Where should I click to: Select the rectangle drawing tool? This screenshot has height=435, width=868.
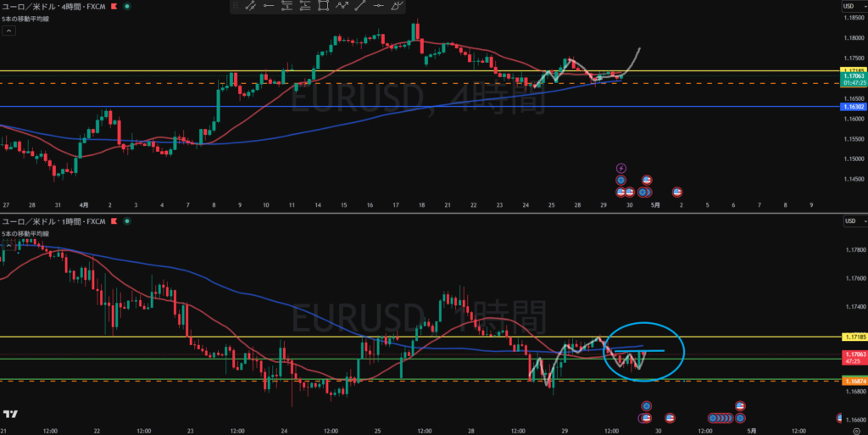click(x=323, y=6)
